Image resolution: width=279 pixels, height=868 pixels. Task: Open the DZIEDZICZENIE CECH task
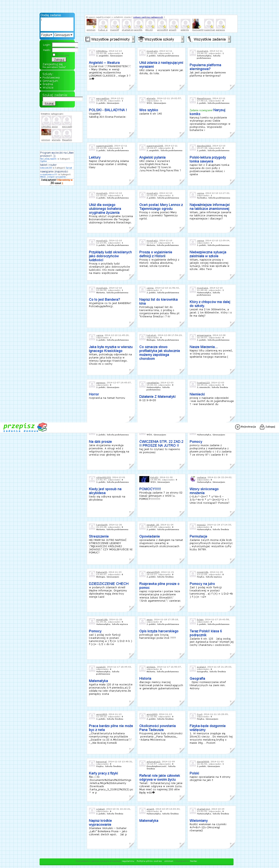point(109,584)
